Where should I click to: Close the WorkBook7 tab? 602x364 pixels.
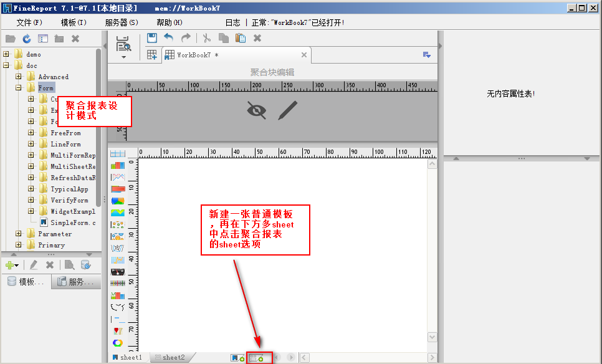tap(303, 55)
